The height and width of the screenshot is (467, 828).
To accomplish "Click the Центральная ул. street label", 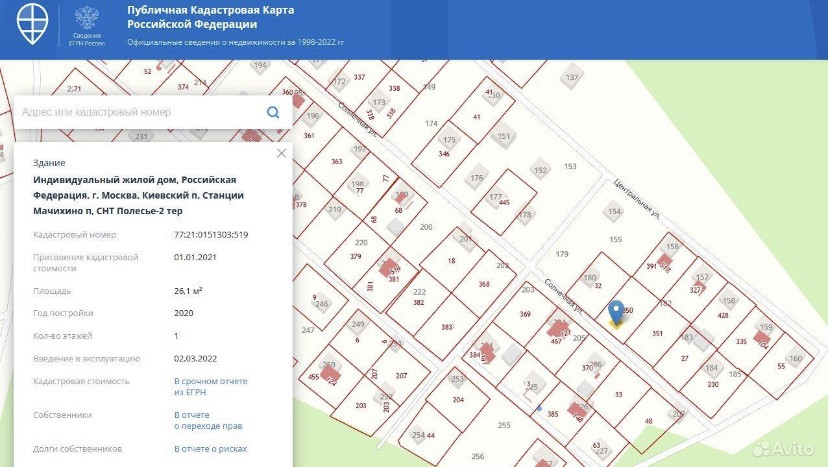I will click(637, 201).
